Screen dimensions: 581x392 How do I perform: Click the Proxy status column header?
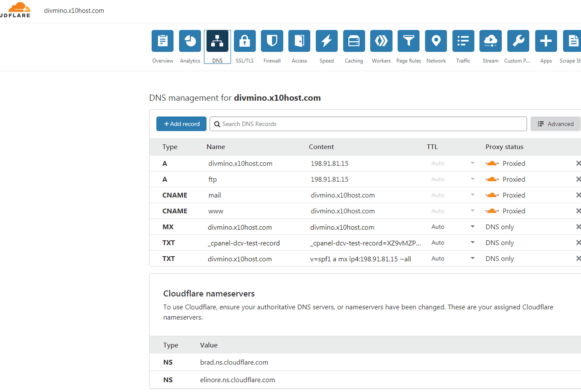(504, 147)
